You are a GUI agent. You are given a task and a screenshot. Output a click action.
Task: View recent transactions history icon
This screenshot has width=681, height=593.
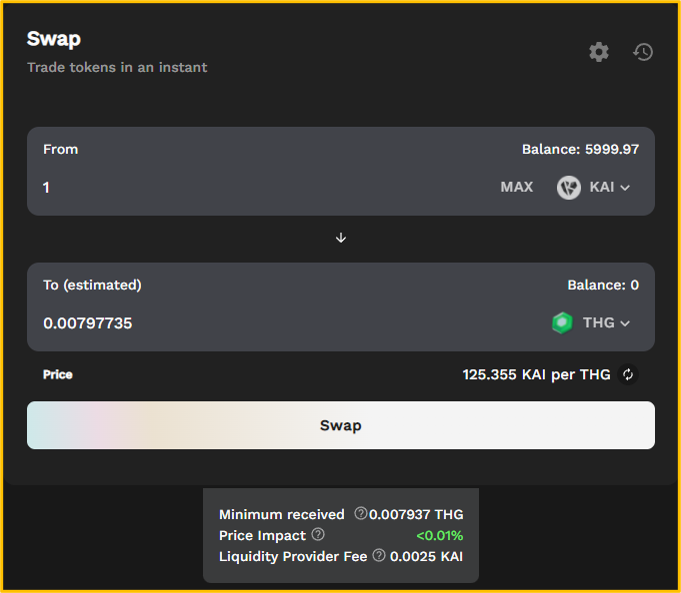[643, 52]
